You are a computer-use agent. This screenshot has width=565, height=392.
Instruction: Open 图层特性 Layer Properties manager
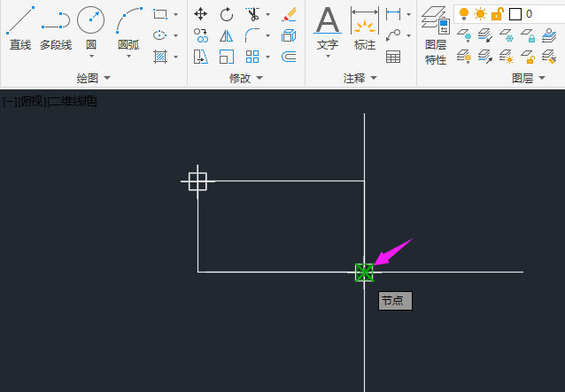pyautogui.click(x=436, y=35)
